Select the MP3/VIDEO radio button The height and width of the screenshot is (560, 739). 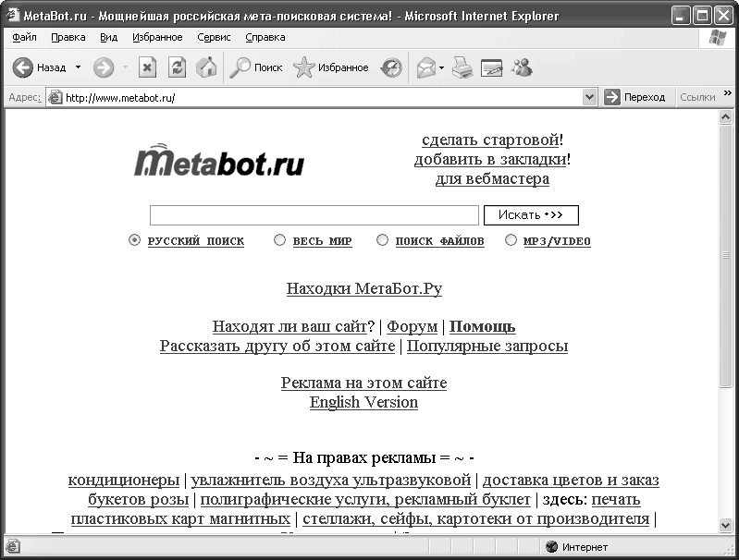click(x=511, y=240)
